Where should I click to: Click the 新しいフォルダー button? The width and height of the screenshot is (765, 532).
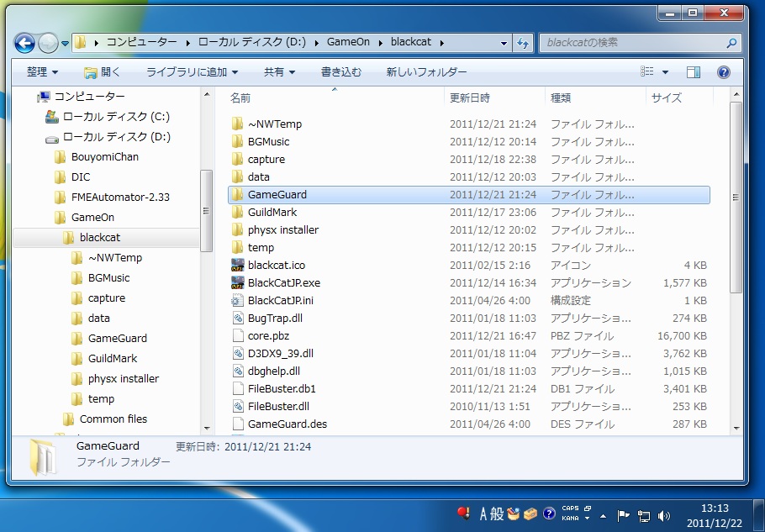426,72
